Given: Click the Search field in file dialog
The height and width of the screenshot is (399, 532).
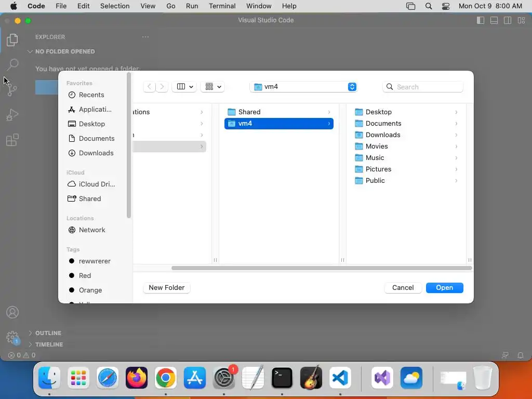Looking at the screenshot, I should (x=423, y=87).
